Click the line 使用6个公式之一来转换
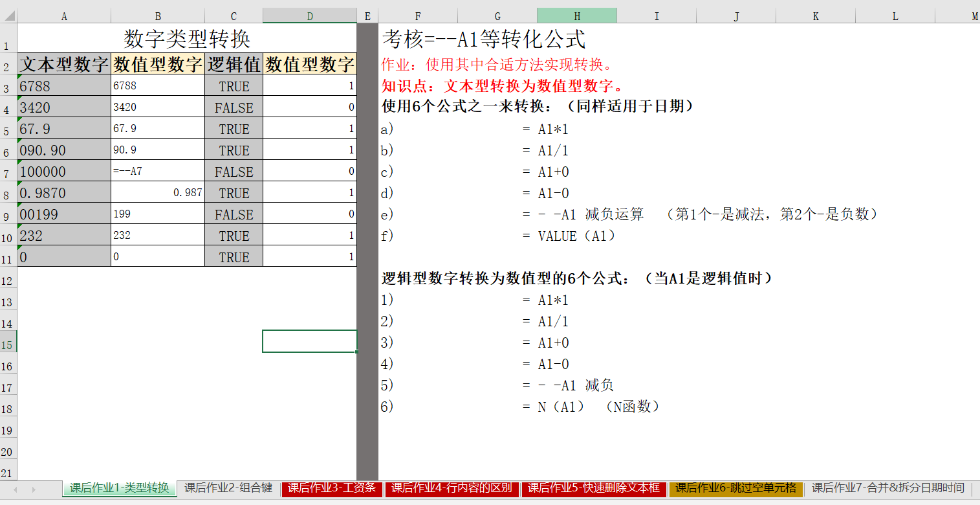Viewport: 980px width, 505px height. click(x=538, y=106)
